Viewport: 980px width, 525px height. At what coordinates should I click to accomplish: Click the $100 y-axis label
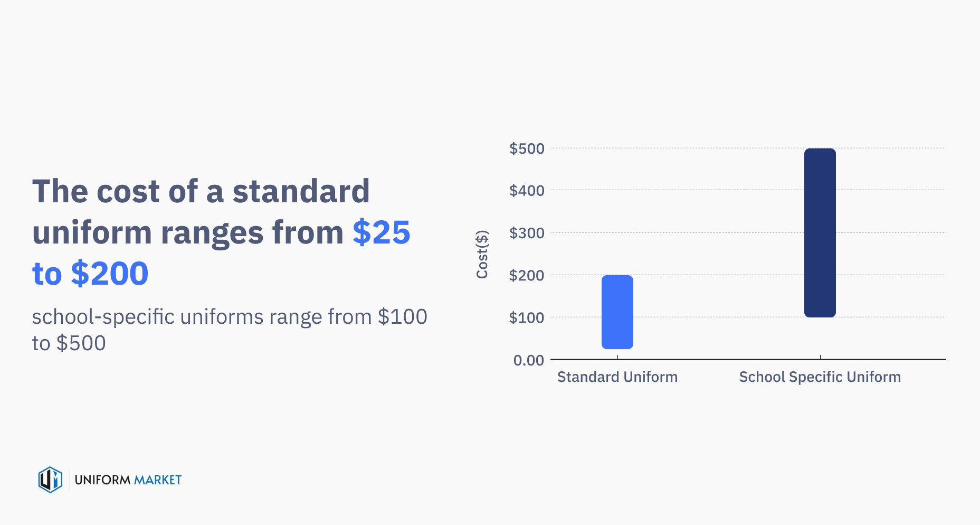pyautogui.click(x=526, y=317)
